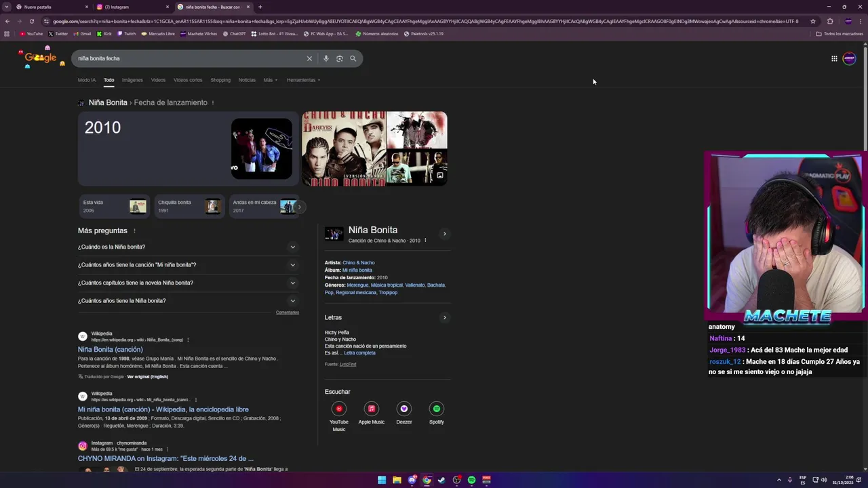Open the YouTube bookmark
The width and height of the screenshot is (868, 488).
(31, 33)
